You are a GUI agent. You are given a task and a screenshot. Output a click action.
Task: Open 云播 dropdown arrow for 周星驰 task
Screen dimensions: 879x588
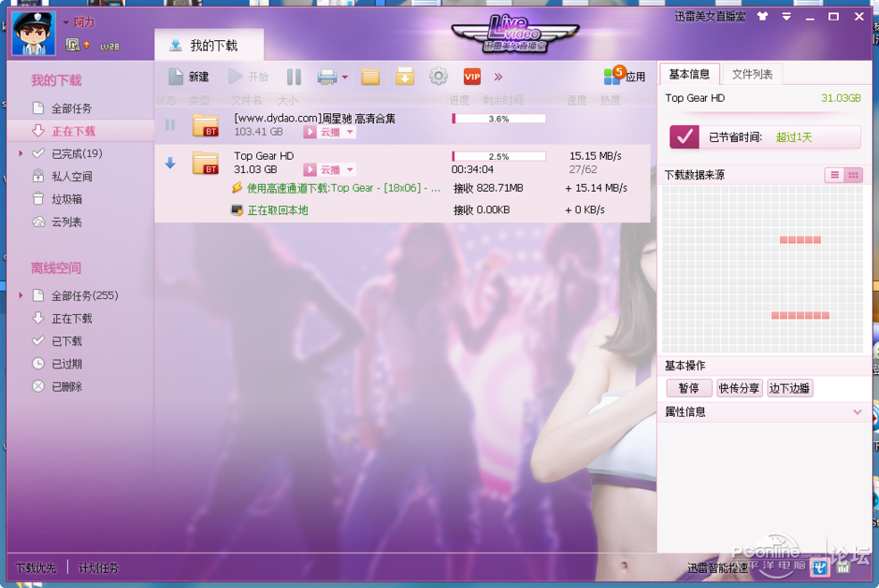pos(350,132)
